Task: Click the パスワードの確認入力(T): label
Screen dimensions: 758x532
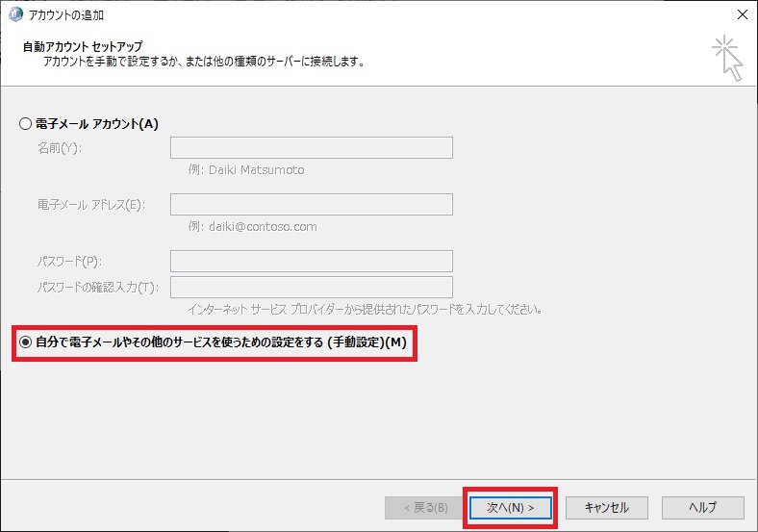Action: [x=98, y=288]
